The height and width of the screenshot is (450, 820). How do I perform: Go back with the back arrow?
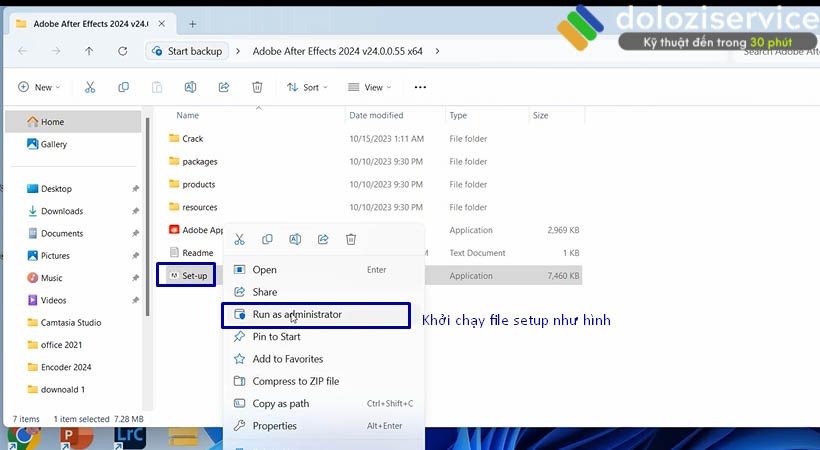(22, 51)
